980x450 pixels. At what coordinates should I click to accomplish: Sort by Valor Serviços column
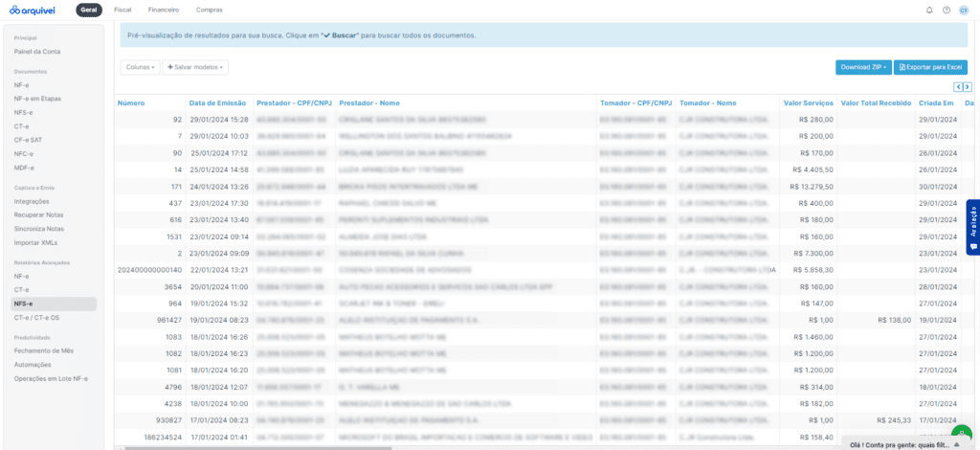(x=809, y=103)
